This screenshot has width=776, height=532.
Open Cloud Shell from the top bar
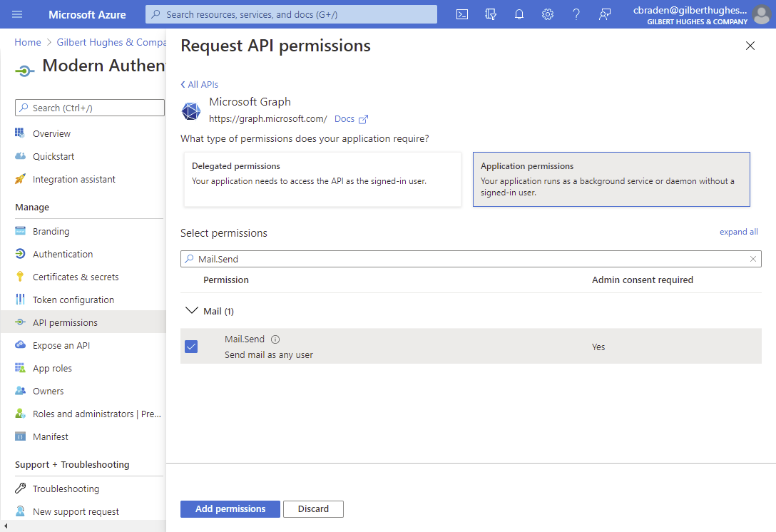click(x=461, y=14)
